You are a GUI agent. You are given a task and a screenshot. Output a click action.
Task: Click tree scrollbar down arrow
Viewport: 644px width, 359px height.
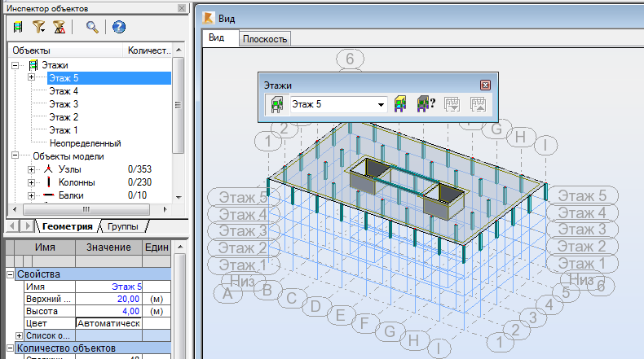click(x=179, y=197)
